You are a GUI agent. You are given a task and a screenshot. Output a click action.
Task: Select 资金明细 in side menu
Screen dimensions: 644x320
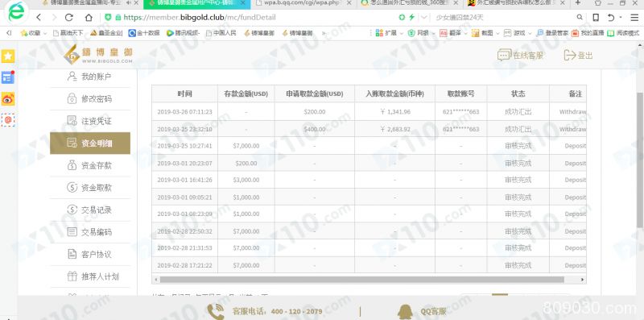point(90,143)
